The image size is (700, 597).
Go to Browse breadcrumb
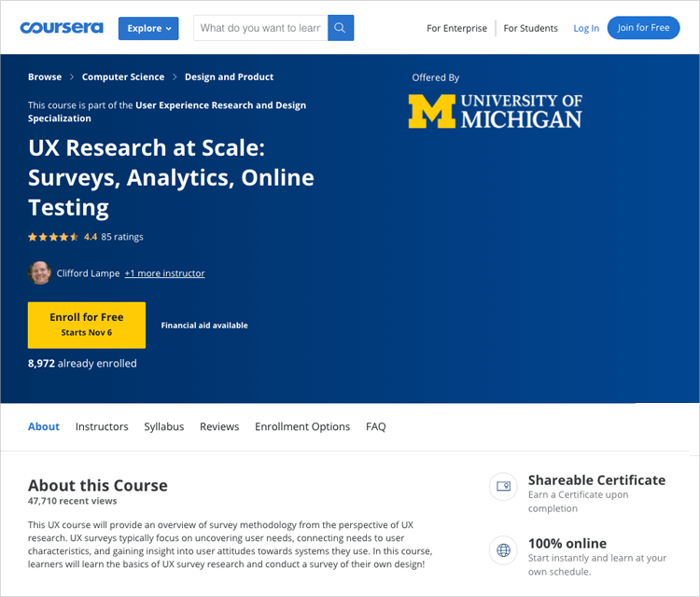pyautogui.click(x=45, y=76)
